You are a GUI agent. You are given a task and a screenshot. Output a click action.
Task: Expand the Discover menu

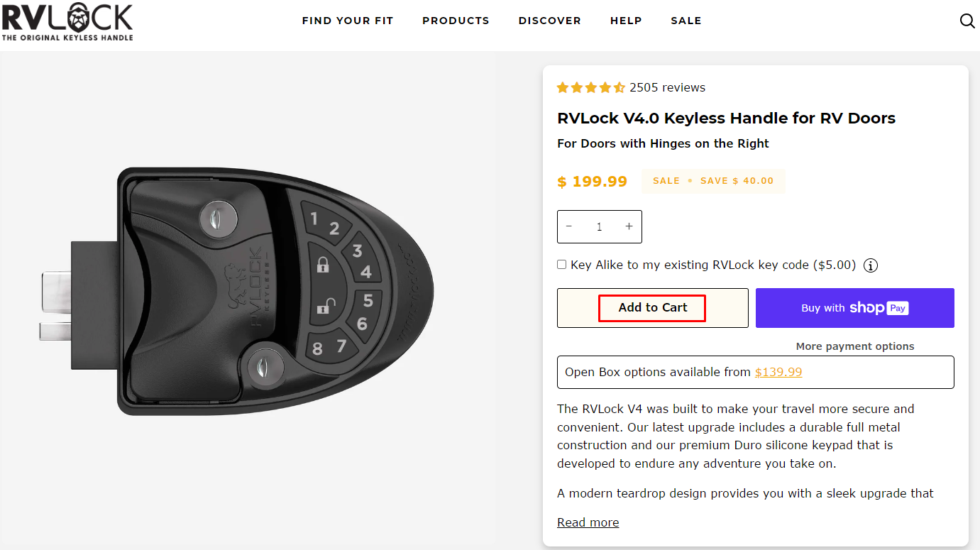tap(549, 21)
